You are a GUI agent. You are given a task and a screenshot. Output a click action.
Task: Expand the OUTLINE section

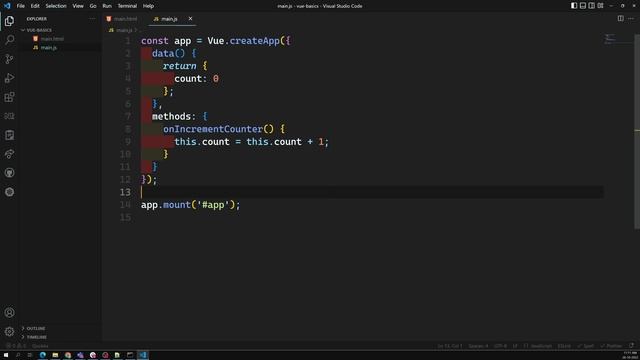pos(36,328)
